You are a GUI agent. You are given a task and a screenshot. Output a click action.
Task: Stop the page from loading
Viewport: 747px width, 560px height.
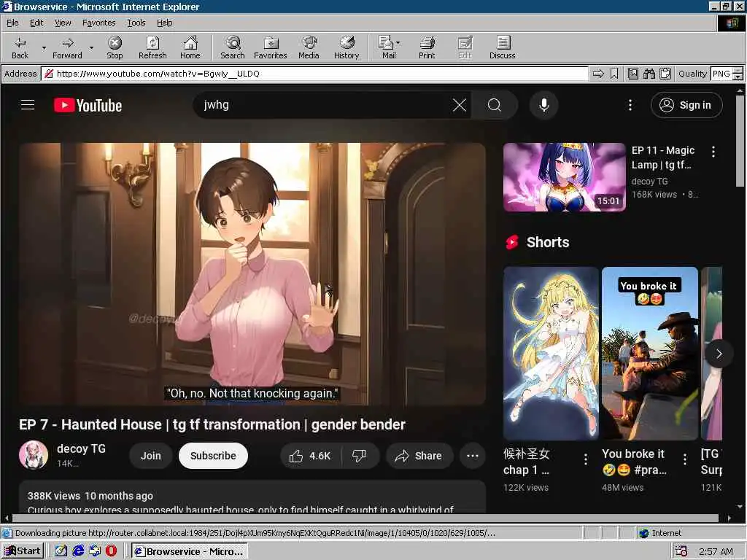[x=115, y=47]
